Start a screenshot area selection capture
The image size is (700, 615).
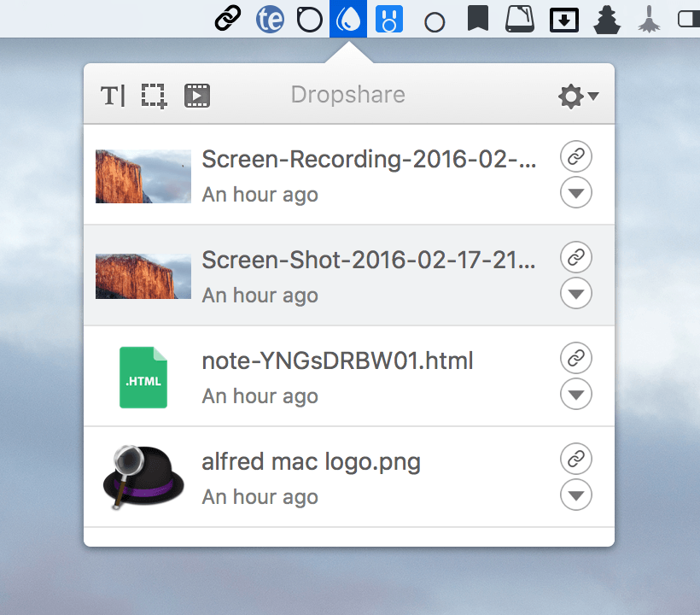click(x=154, y=96)
